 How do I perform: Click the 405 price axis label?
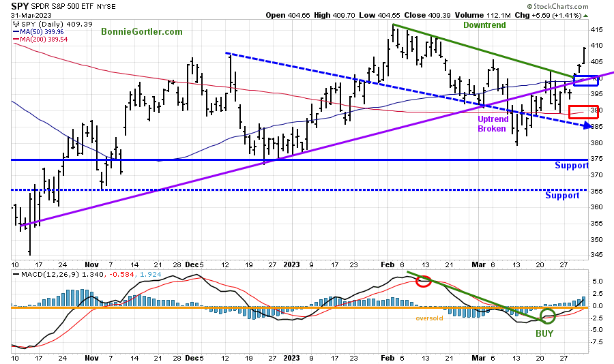[596, 61]
